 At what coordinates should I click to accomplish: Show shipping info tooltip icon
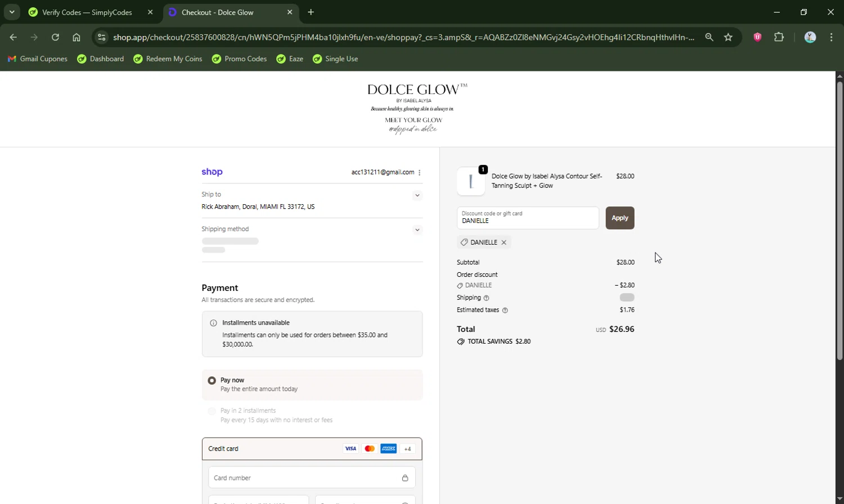pos(487,298)
